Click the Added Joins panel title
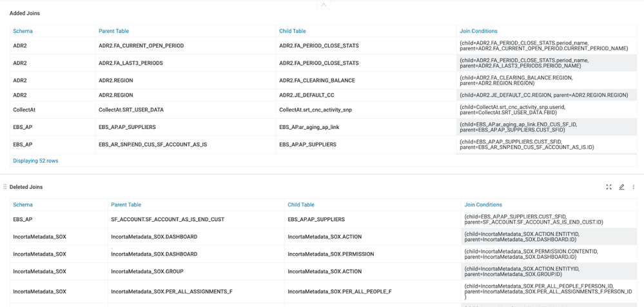Screen dimensions: 644x307 (24, 13)
